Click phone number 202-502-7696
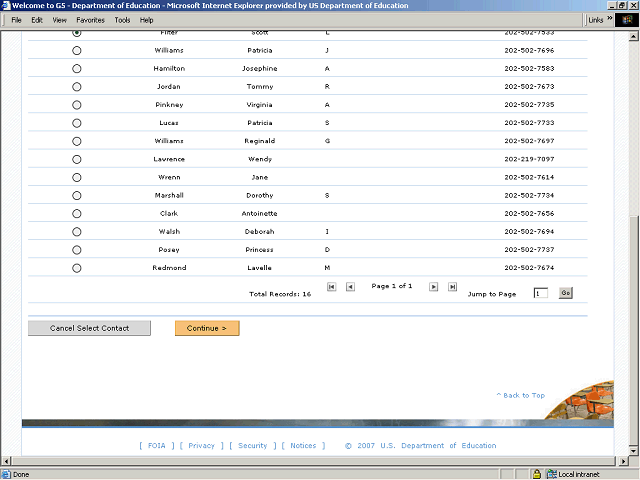The width and height of the screenshot is (640, 480). [x=529, y=51]
